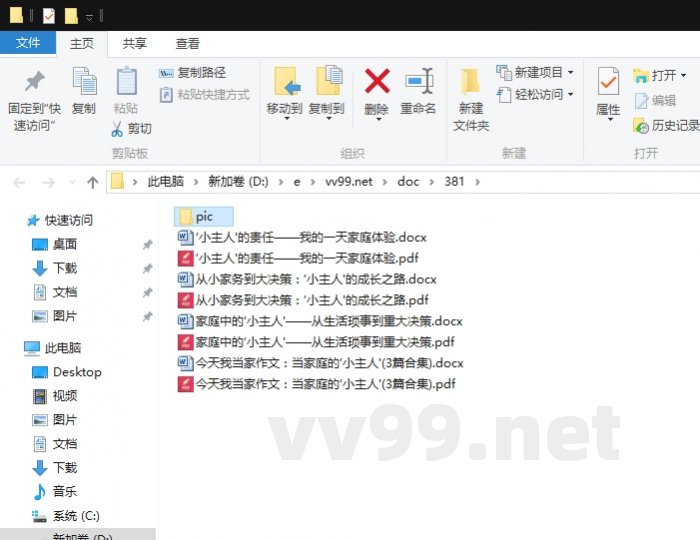Click the 重命名 rename icon
This screenshot has width=700, height=540.
tap(419, 81)
